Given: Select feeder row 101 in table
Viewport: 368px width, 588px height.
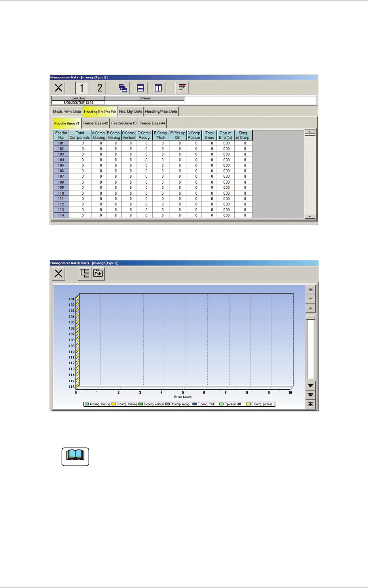Looking at the screenshot, I should [61, 143].
